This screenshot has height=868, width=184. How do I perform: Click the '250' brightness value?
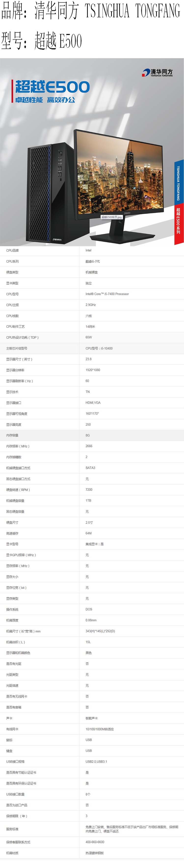(x=88, y=425)
